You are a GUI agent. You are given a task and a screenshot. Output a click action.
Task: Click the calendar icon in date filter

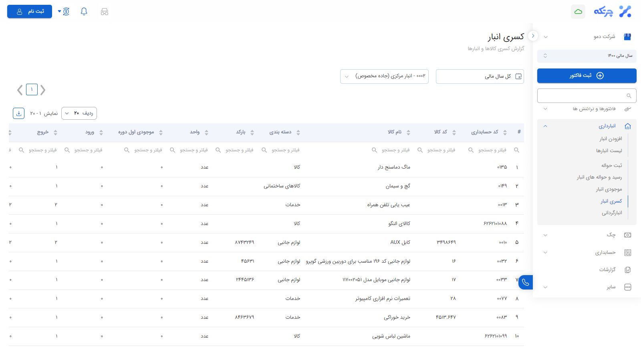518,76
